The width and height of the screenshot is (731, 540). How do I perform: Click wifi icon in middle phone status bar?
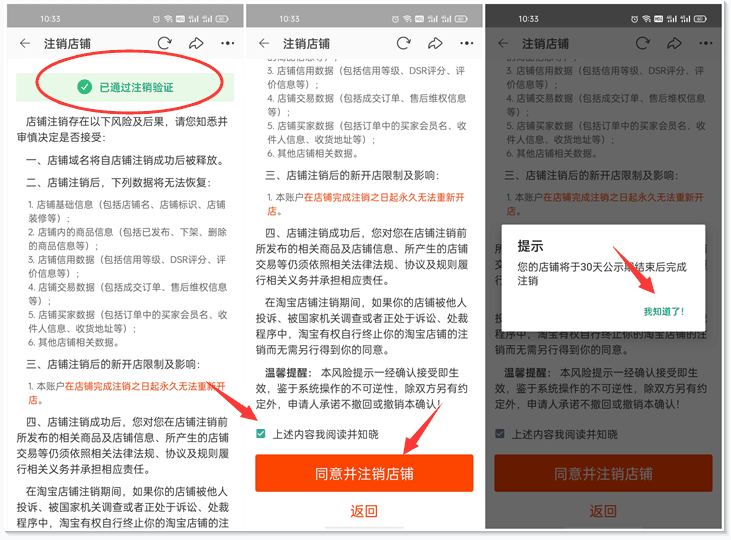[407, 19]
